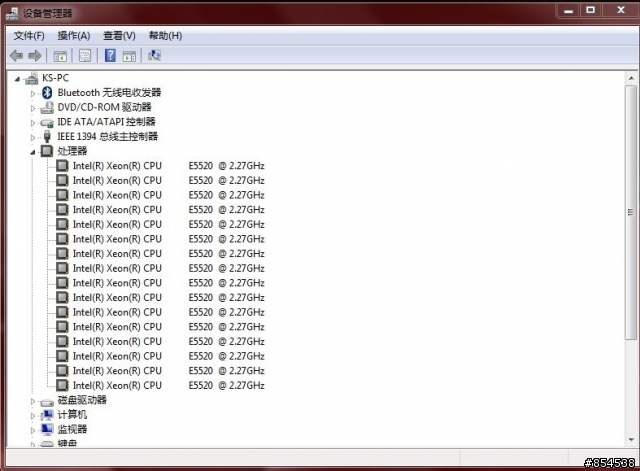Select the 计算机 label
Screen dimensions: 640x471
(72, 415)
